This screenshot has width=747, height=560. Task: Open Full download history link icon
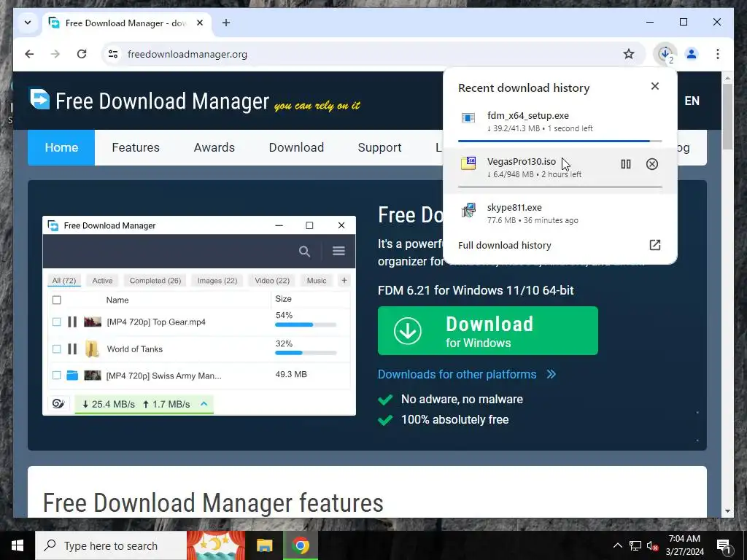pos(655,245)
